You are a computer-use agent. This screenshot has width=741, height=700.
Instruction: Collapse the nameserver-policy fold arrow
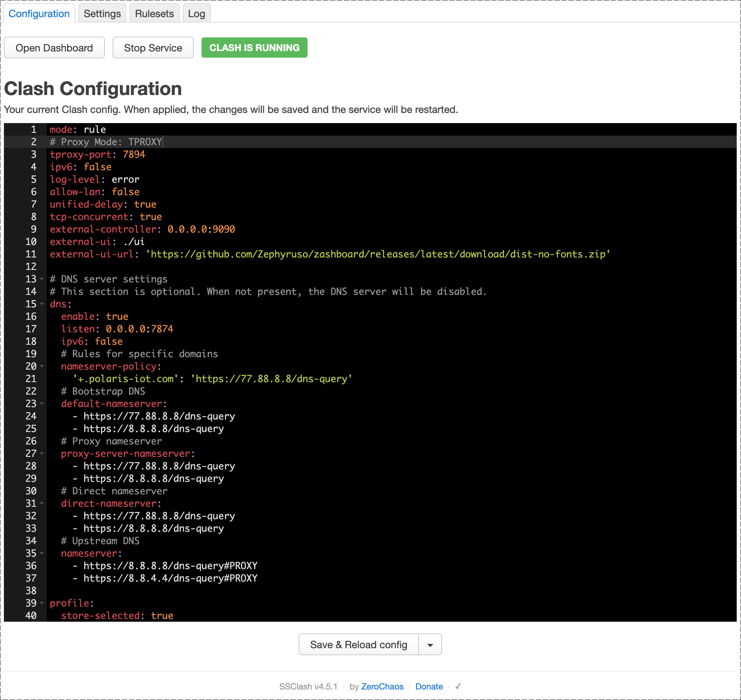[42, 366]
